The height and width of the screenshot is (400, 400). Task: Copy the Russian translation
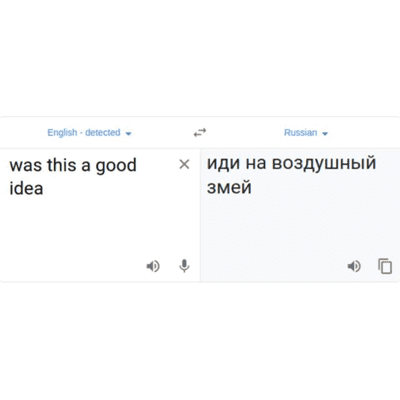point(385,266)
